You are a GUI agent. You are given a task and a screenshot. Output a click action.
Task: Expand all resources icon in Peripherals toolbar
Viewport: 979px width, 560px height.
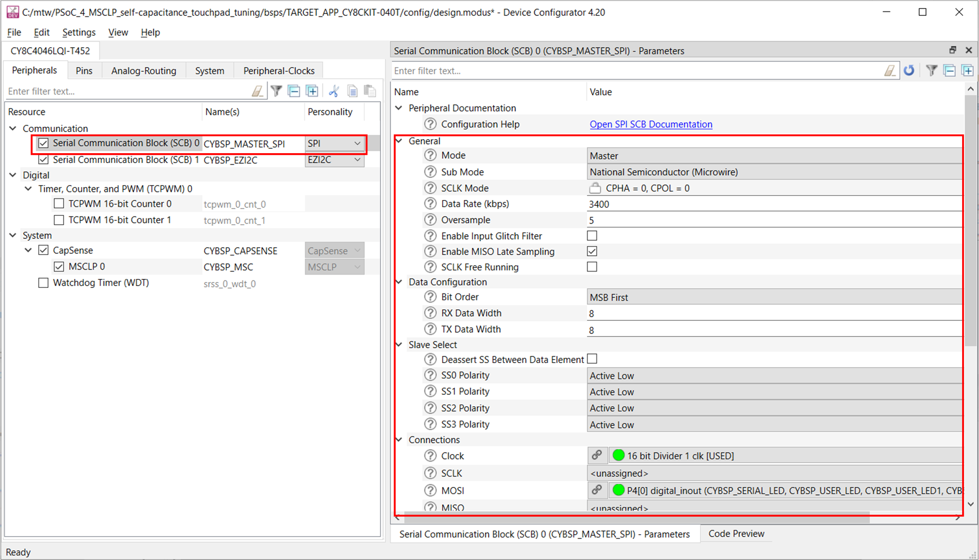click(312, 91)
